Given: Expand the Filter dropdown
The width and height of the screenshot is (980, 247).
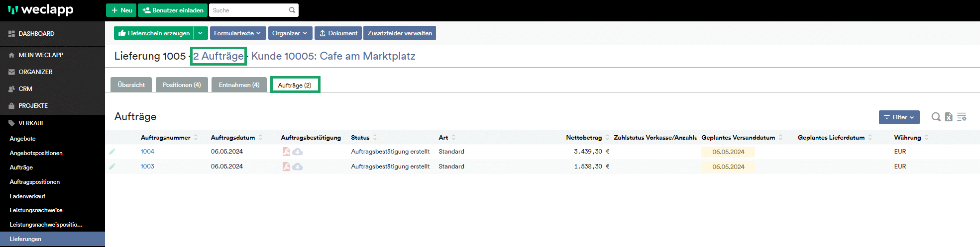Looking at the screenshot, I should (x=899, y=117).
